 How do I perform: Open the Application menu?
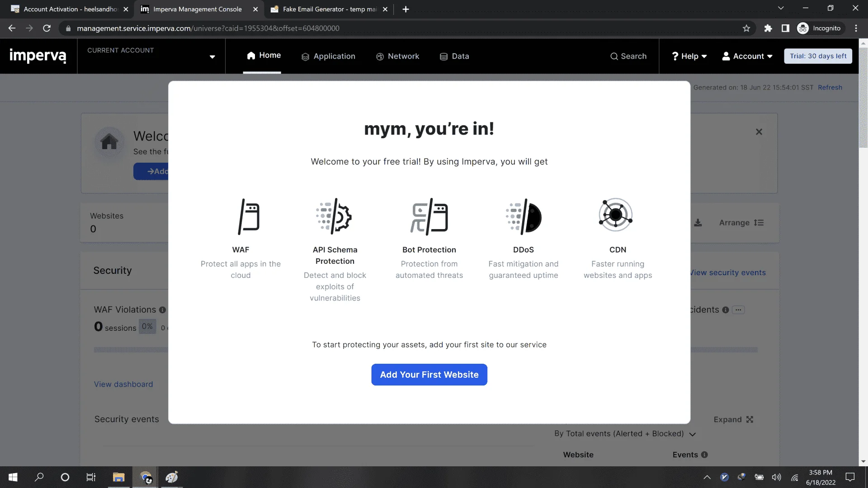click(328, 56)
